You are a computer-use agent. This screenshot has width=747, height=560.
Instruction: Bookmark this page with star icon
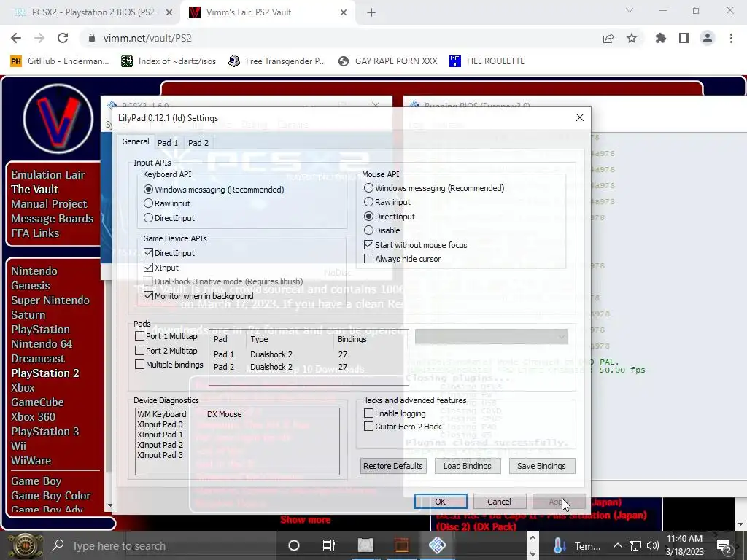pyautogui.click(x=632, y=38)
